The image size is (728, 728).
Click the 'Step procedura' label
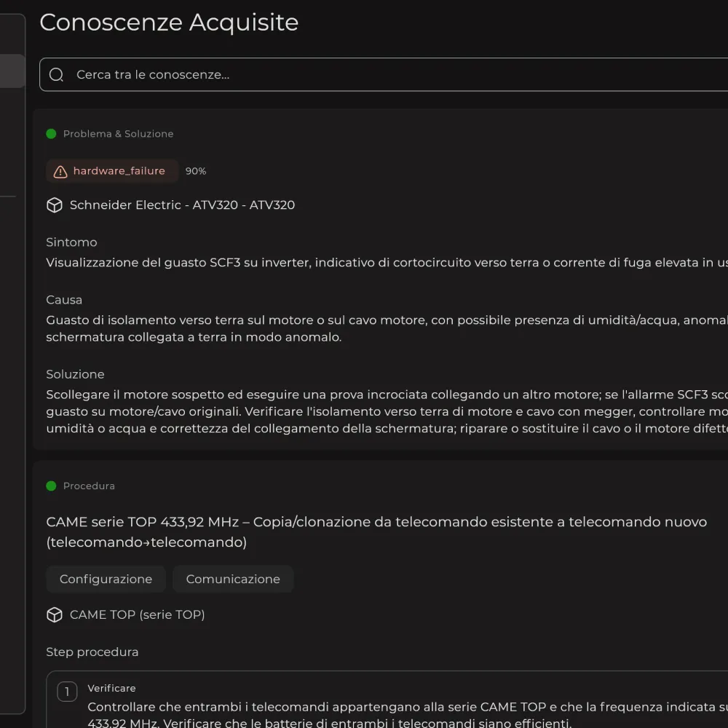[x=92, y=652]
